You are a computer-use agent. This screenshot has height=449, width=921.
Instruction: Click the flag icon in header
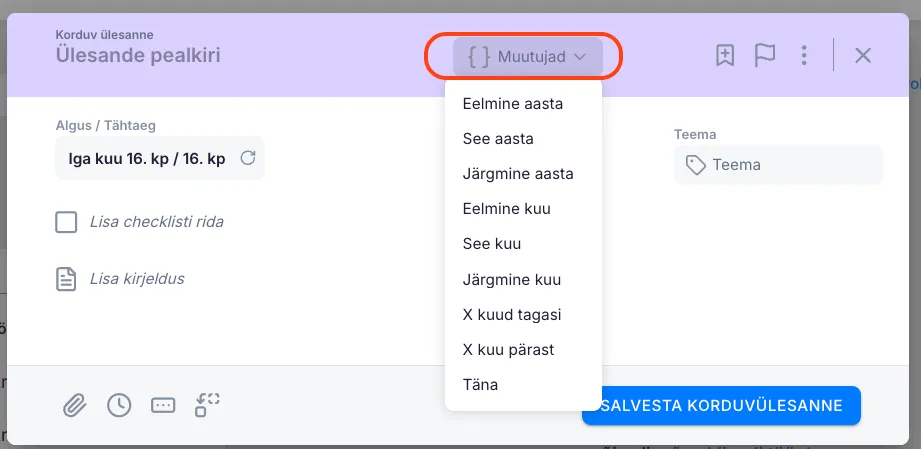[x=765, y=56]
